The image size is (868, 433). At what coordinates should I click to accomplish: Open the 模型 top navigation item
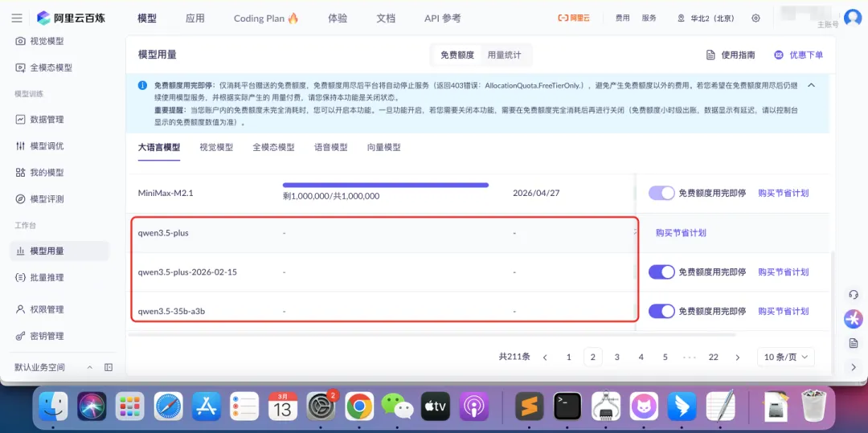[147, 18]
